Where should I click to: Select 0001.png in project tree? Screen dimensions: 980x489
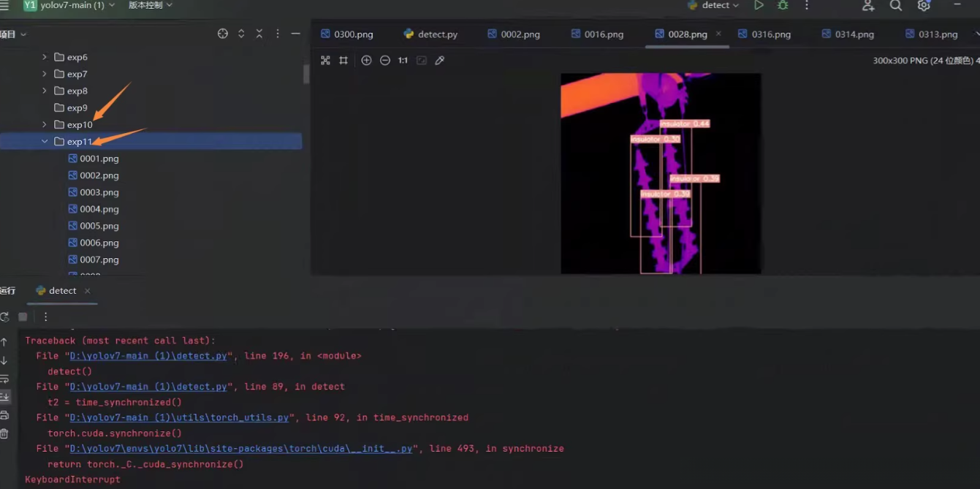(93, 158)
